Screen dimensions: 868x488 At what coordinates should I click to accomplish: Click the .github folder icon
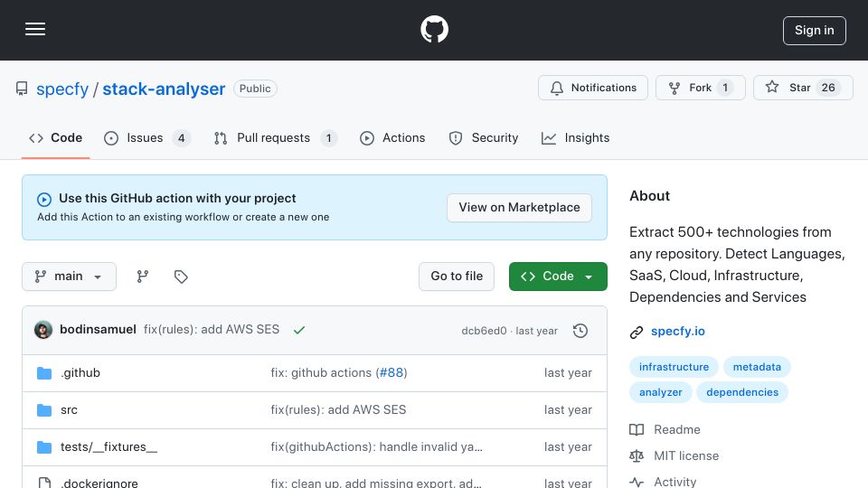click(44, 373)
